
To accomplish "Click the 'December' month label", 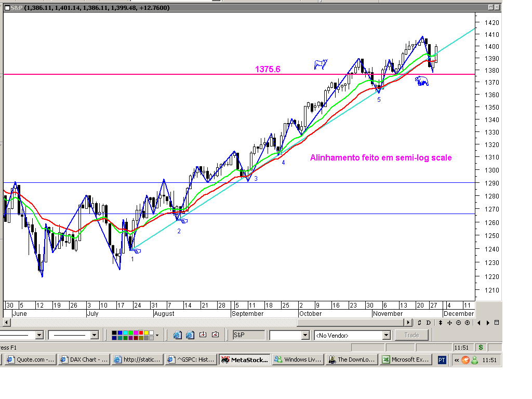I will click(458, 313).
